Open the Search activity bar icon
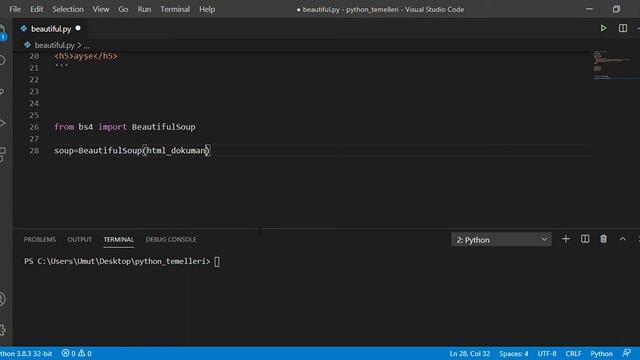 pos(2,60)
